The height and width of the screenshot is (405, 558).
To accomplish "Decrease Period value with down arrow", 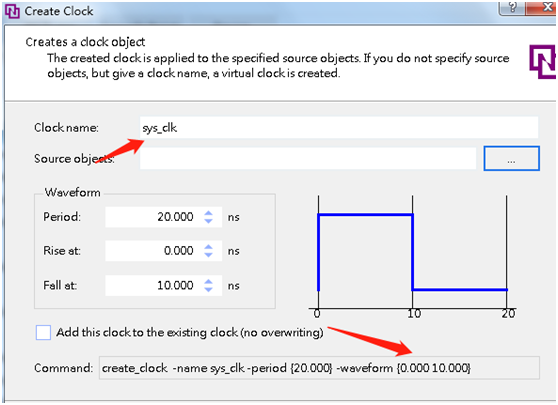I will (209, 221).
